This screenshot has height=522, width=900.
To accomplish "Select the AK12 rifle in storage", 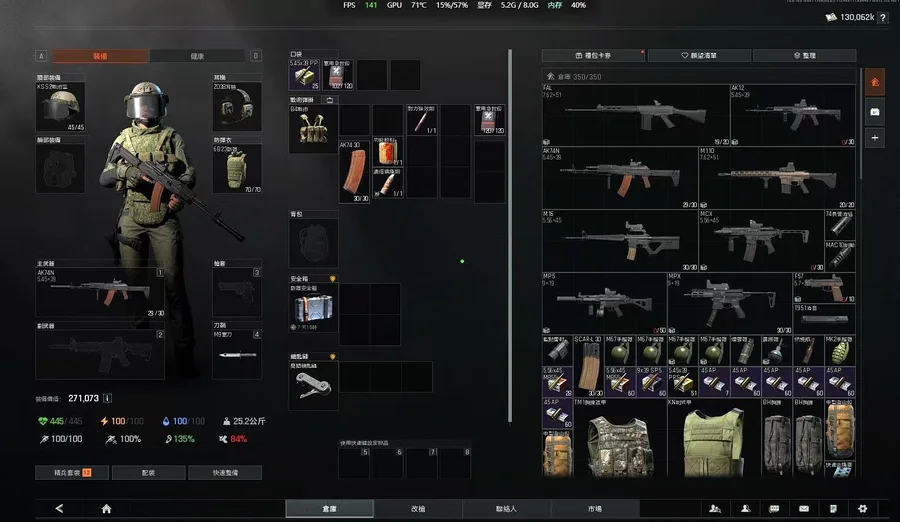I will [793, 115].
